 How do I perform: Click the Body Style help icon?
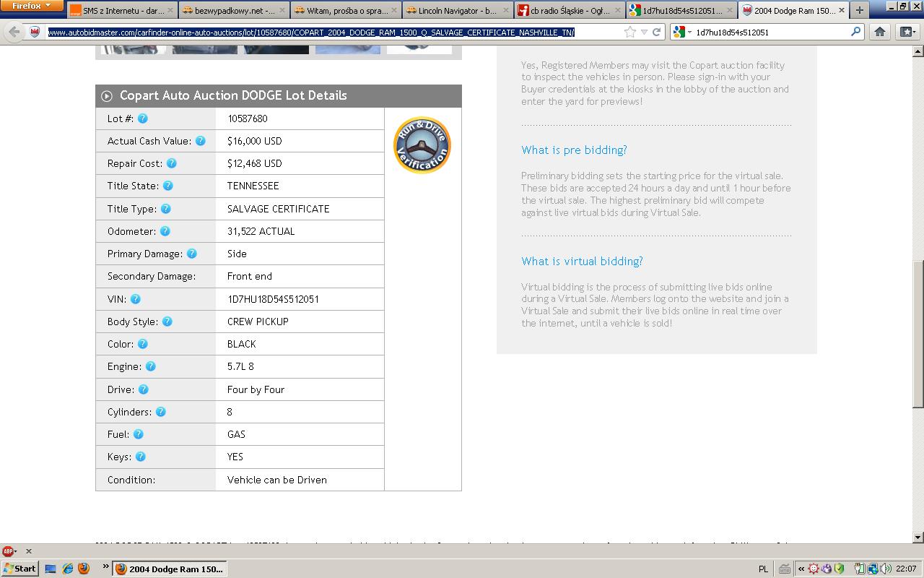point(167,322)
